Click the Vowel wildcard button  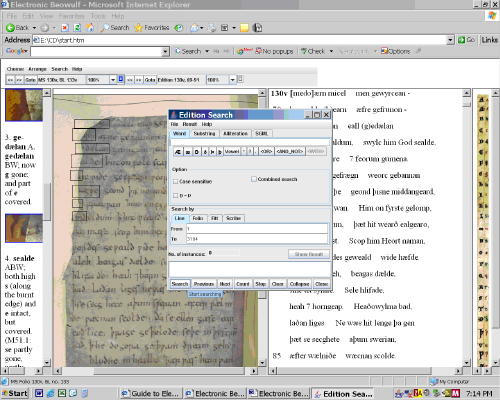(x=232, y=152)
